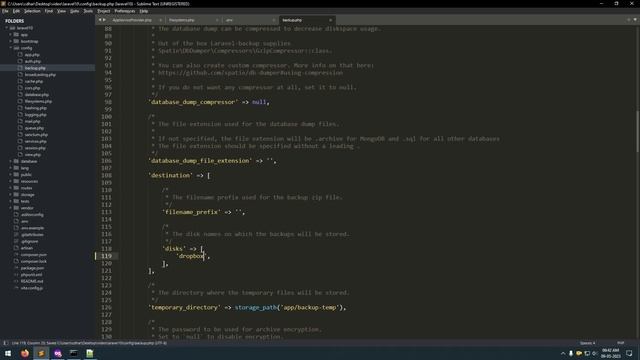
Task: Open the View menu
Action: 61,11
